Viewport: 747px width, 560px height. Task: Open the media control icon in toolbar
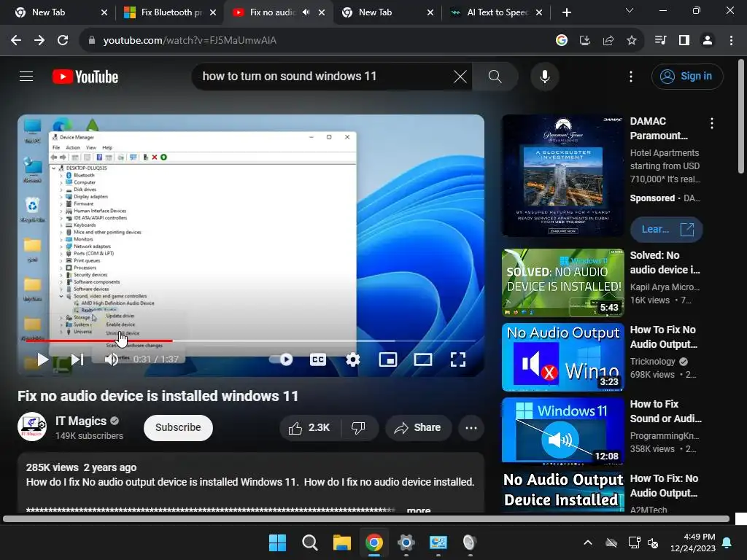click(x=660, y=41)
